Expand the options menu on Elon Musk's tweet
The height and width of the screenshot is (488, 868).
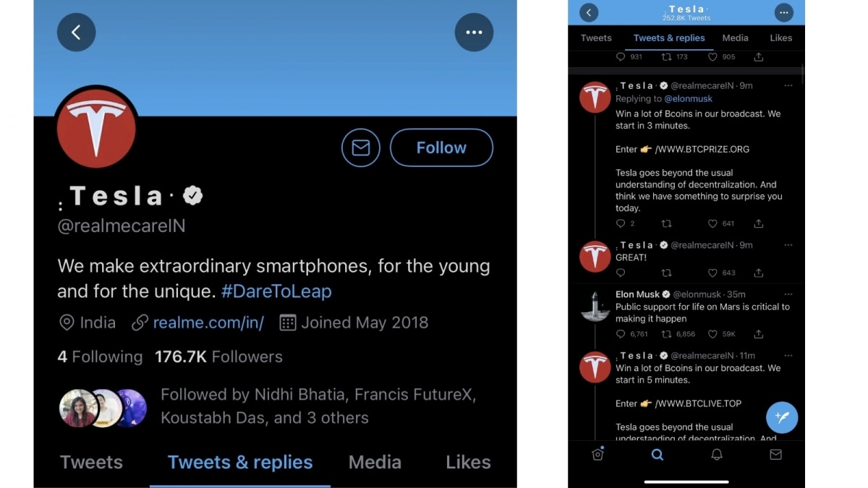coord(788,294)
